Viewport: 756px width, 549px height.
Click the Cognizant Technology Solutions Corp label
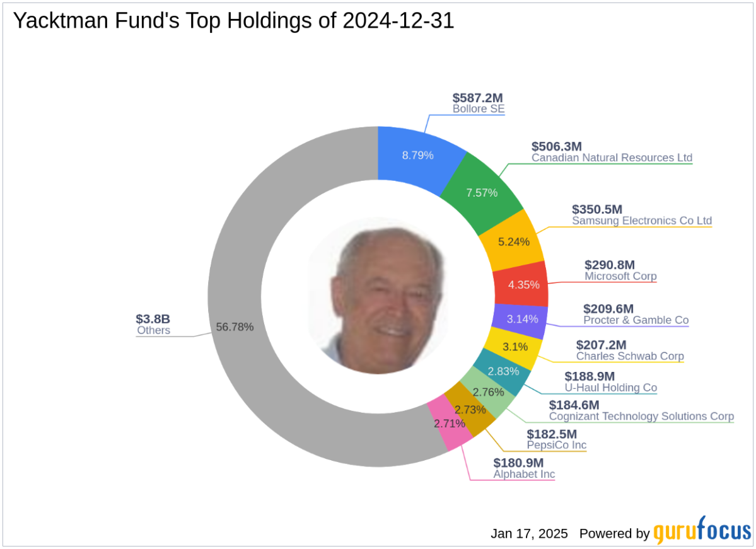click(x=641, y=416)
